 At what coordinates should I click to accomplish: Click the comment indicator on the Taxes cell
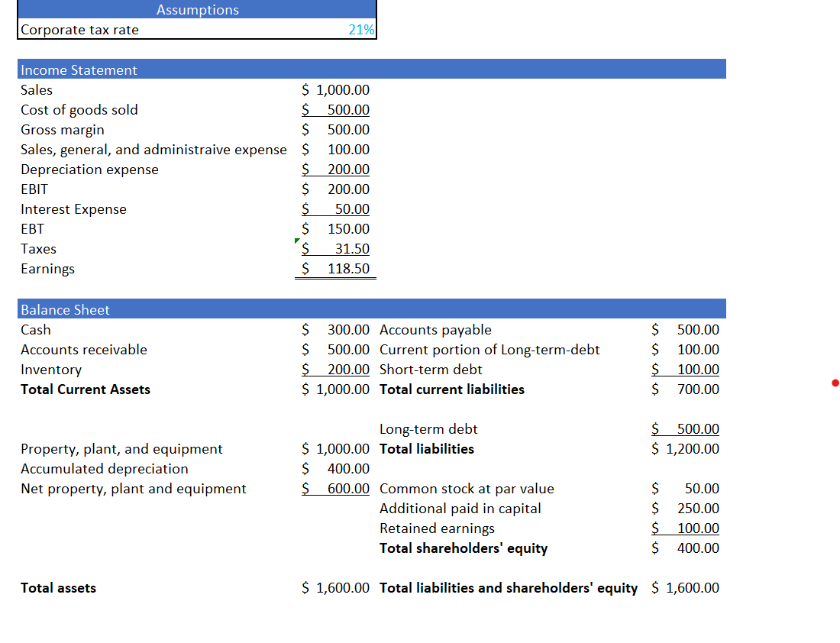tap(296, 241)
